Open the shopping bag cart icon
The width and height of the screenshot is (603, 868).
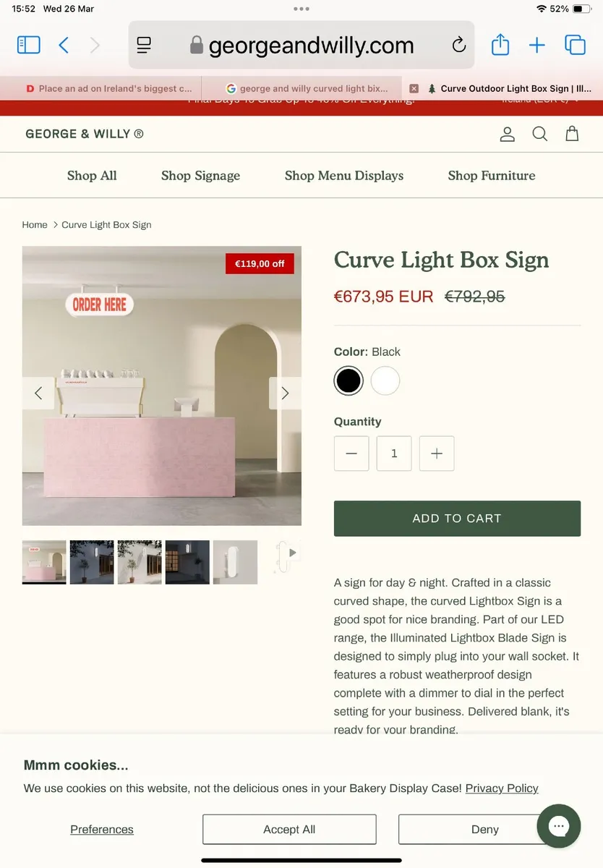coord(572,134)
